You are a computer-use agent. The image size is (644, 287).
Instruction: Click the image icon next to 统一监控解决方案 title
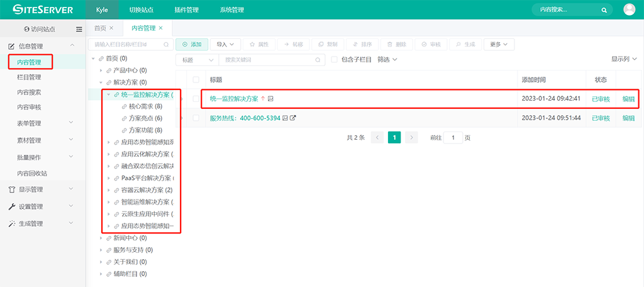point(270,99)
